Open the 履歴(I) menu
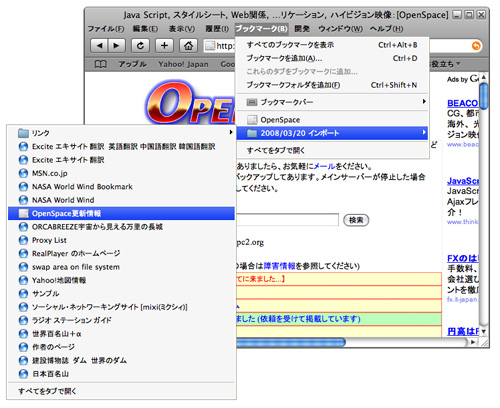This screenshot has height=408, width=500. 217,29
